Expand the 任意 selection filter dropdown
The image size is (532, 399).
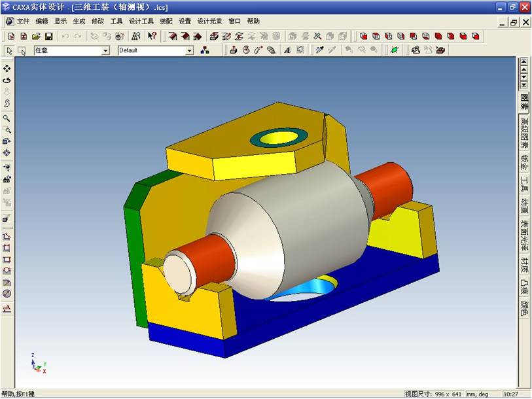[x=105, y=50]
